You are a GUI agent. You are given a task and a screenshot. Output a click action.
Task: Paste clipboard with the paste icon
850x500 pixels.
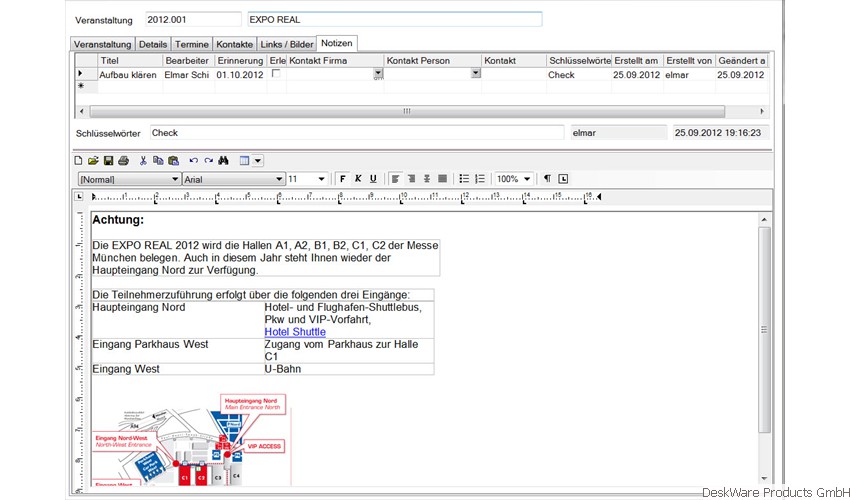173,161
